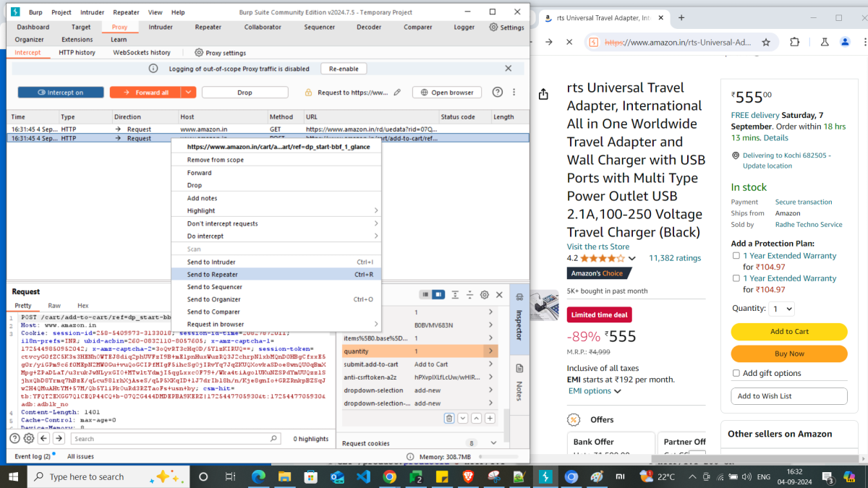Click Re-enable logging button
The width and height of the screenshot is (868, 488).
click(344, 69)
